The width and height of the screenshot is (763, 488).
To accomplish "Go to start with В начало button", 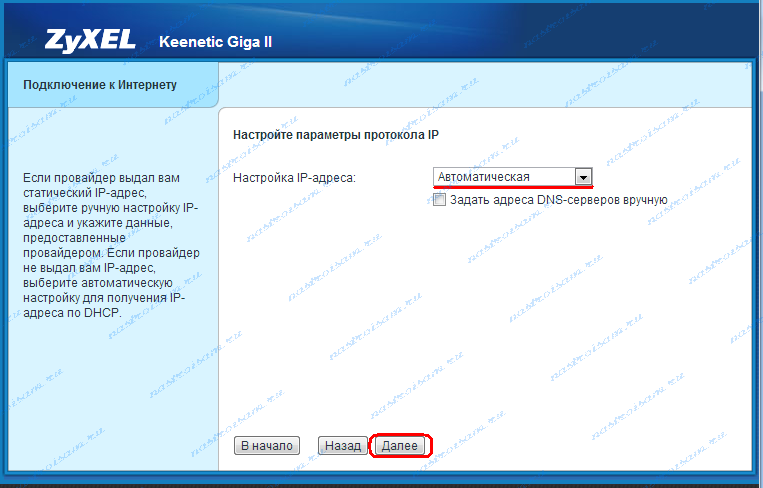I will 267,446.
